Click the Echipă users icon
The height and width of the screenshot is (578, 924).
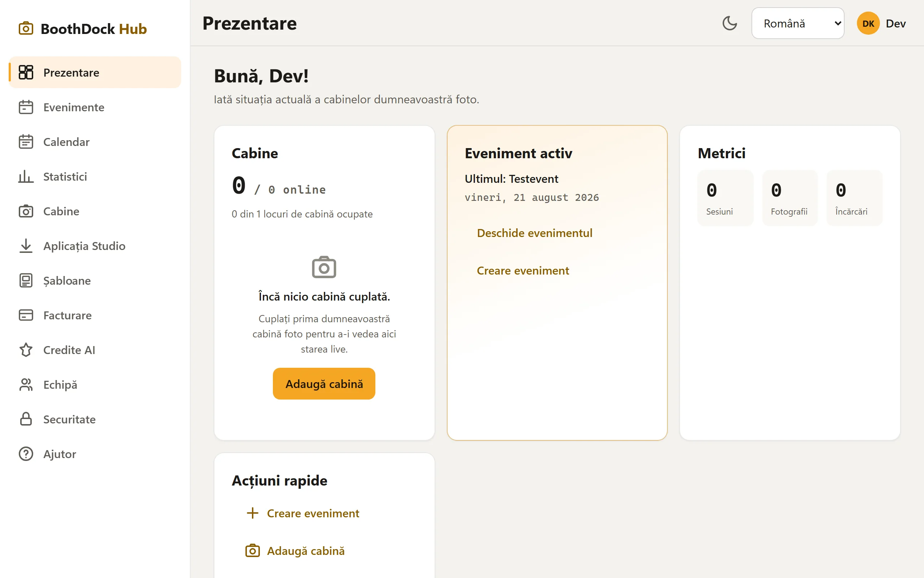26,385
